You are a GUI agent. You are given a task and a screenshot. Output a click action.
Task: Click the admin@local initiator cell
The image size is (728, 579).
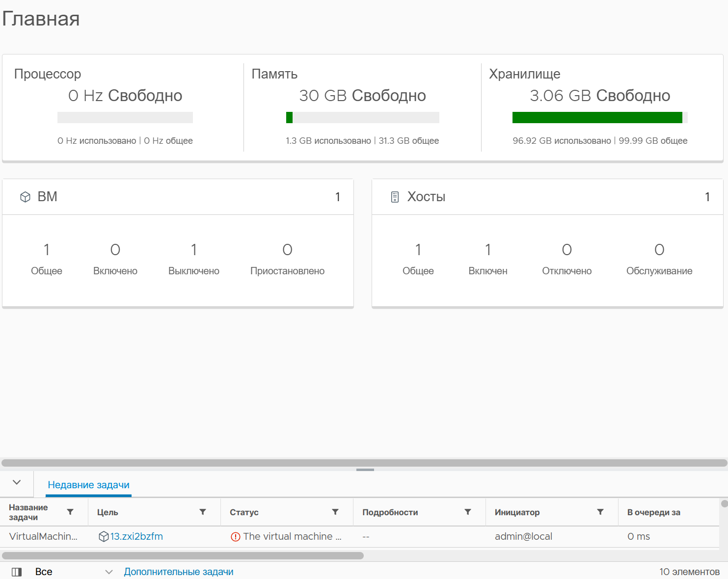[523, 536]
